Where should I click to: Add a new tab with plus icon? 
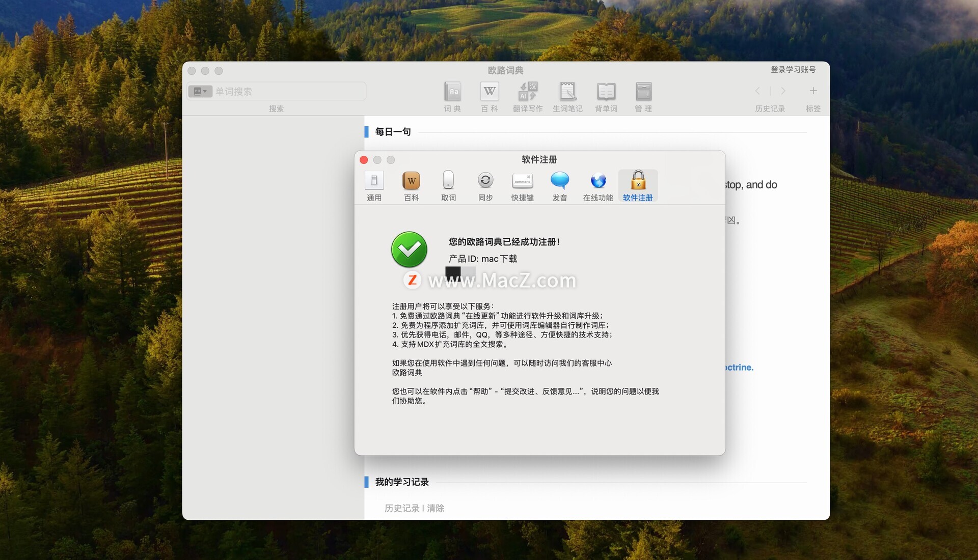[x=813, y=91]
